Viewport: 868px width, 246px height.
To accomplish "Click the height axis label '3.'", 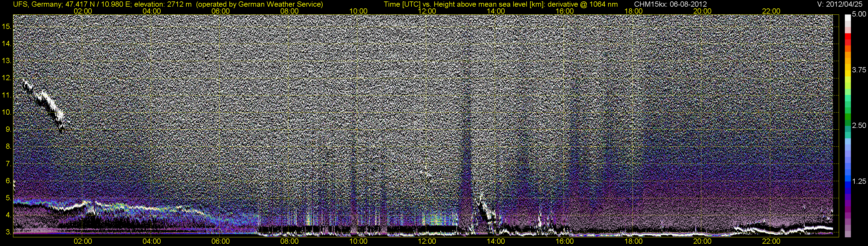I will pyautogui.click(x=8, y=232).
